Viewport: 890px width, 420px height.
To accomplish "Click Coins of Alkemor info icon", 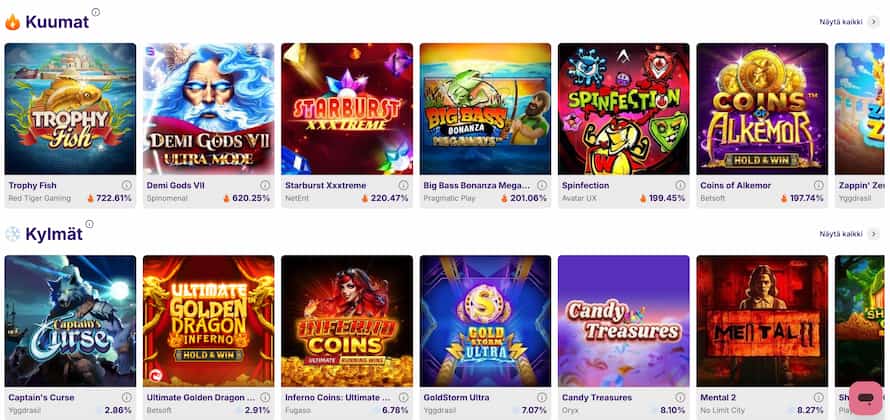I will 818,185.
